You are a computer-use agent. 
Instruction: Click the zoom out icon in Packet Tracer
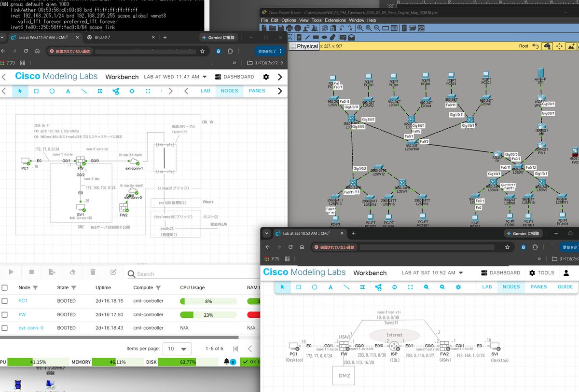tap(376, 28)
